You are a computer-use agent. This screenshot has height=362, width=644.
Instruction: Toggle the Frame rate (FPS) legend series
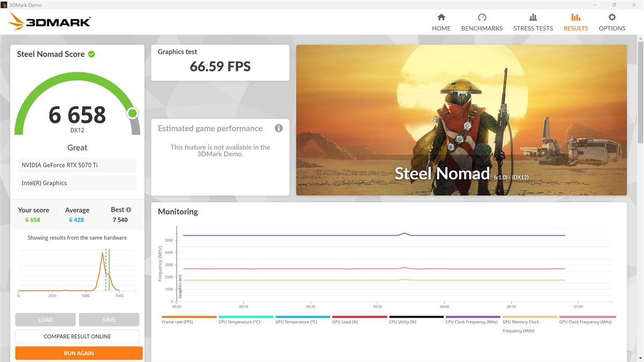pyautogui.click(x=188, y=320)
